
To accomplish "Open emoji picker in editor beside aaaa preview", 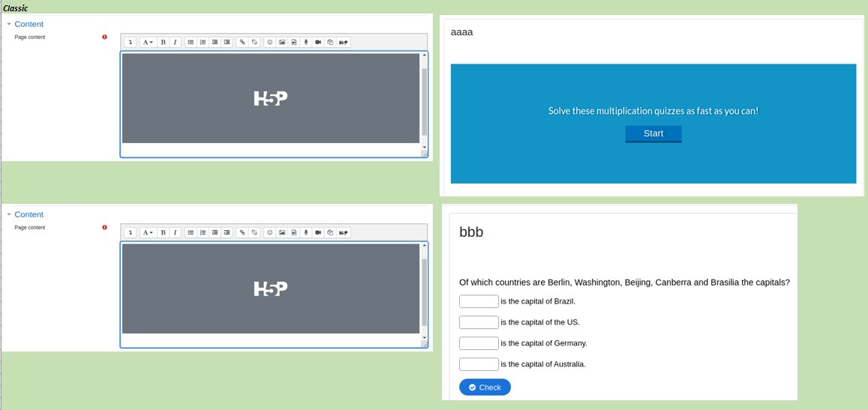I will tap(269, 42).
